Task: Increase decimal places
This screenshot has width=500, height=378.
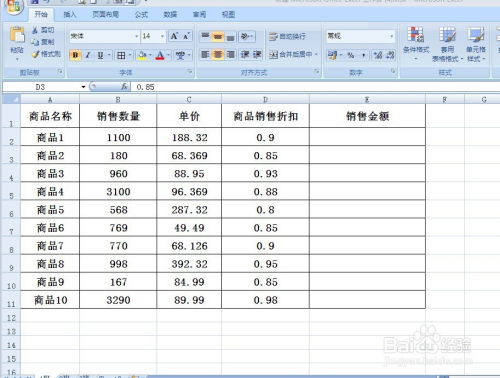Action: point(378,55)
